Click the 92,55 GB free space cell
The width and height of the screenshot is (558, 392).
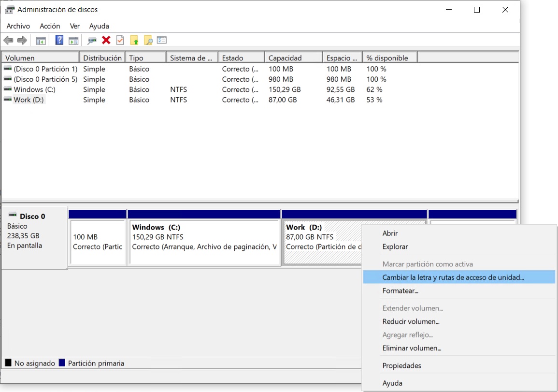pyautogui.click(x=341, y=89)
